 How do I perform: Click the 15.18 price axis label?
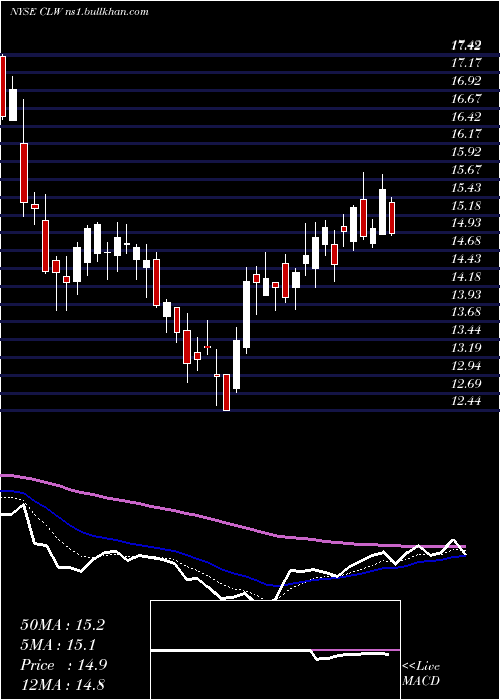coord(466,205)
